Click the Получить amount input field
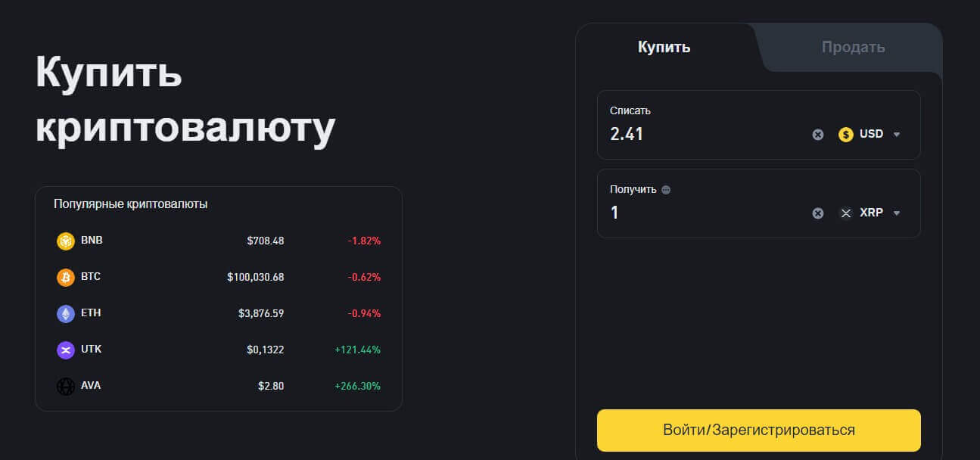This screenshot has height=460, width=980. point(704,213)
